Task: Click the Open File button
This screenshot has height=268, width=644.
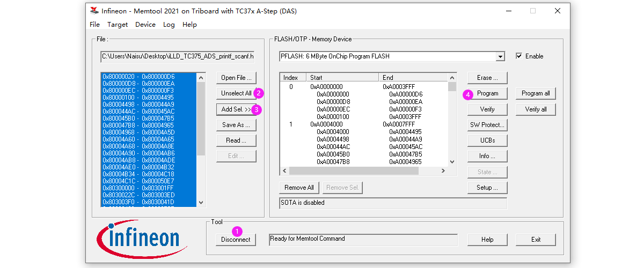Action: point(236,78)
